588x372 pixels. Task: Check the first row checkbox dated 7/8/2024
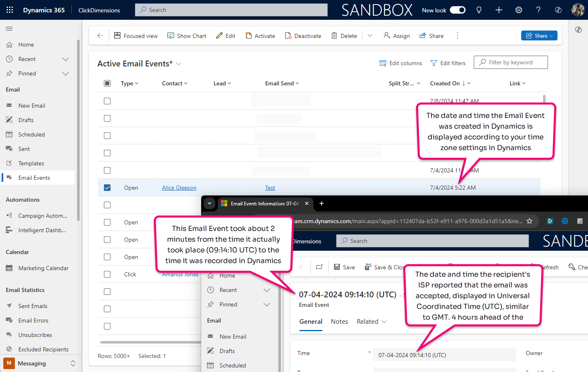coord(107,101)
